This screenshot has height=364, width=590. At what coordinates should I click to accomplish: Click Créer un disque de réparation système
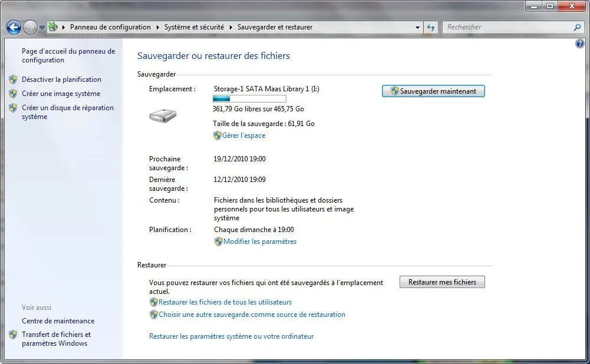tap(68, 112)
